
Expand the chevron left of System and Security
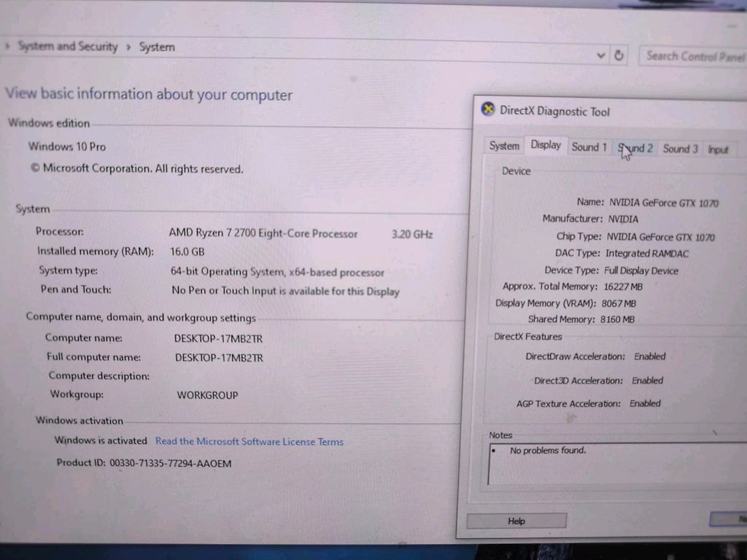(x=7, y=46)
